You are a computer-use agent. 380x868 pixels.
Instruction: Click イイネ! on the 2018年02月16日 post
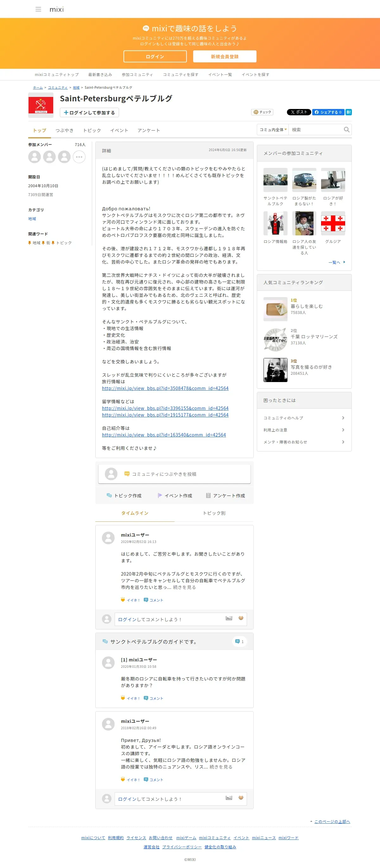[130, 780]
